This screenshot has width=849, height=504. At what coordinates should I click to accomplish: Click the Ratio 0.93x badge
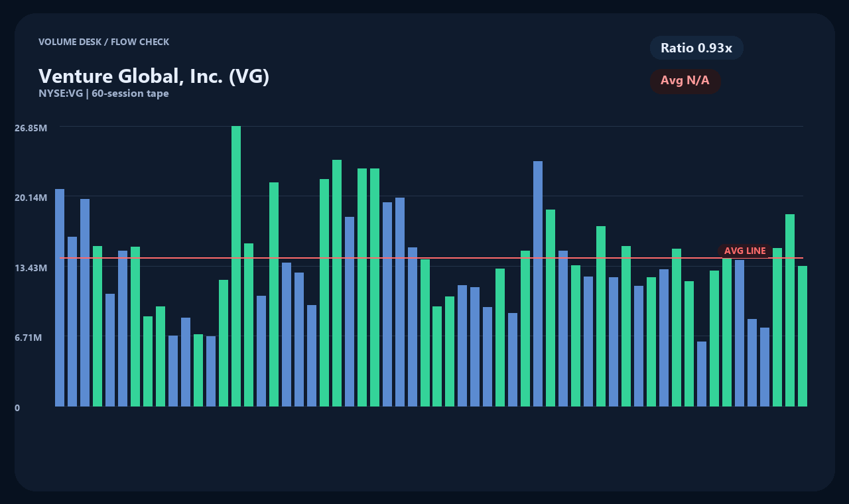point(696,48)
